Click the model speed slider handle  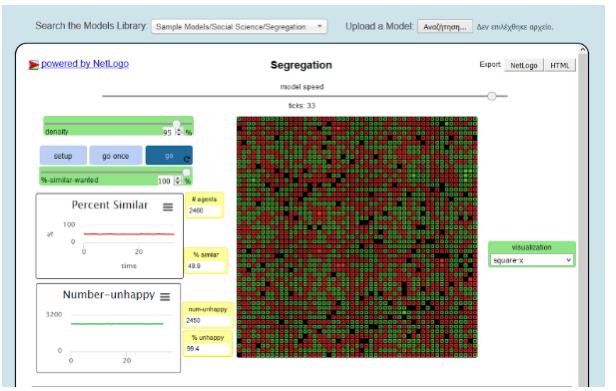(492, 96)
